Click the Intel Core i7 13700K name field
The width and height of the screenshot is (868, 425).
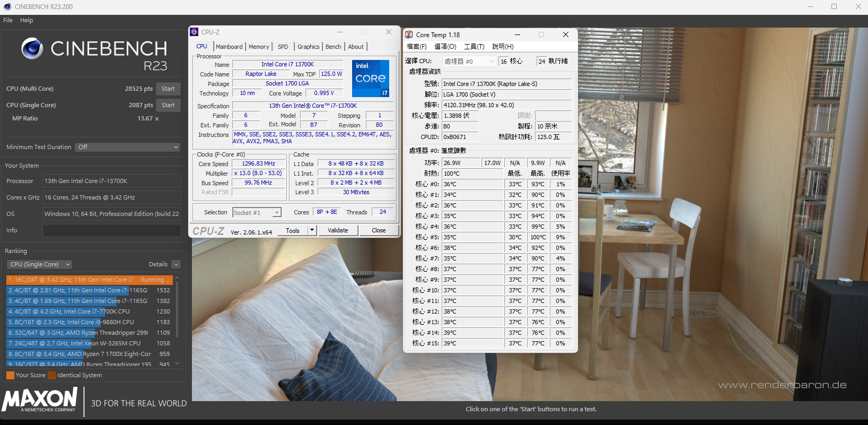click(x=287, y=64)
